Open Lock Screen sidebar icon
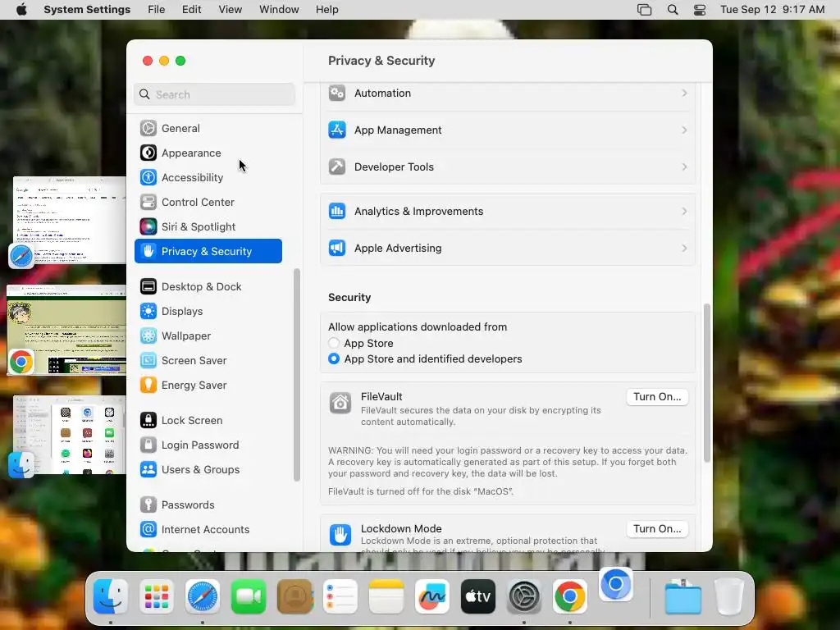840x630 pixels. [148, 421]
